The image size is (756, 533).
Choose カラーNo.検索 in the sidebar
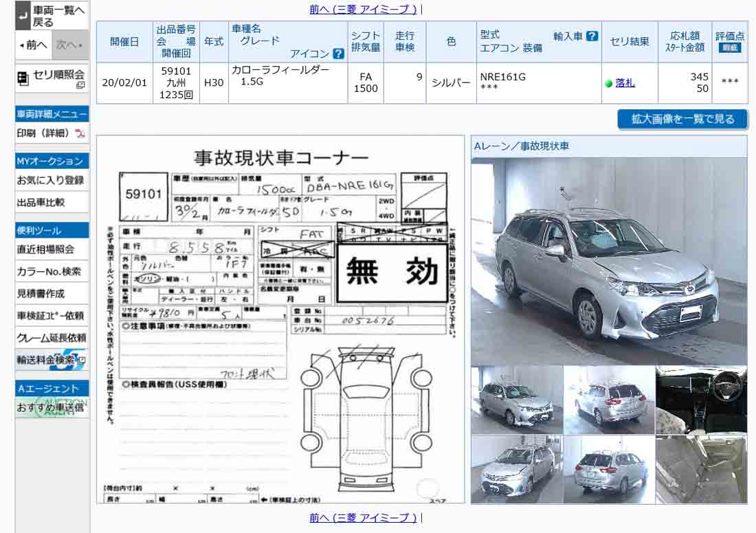pyautogui.click(x=52, y=271)
